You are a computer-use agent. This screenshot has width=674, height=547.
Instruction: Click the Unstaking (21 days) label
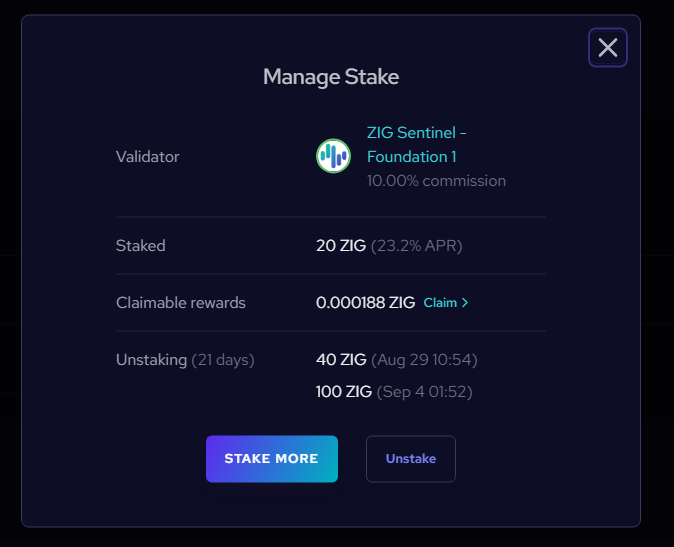(x=185, y=359)
